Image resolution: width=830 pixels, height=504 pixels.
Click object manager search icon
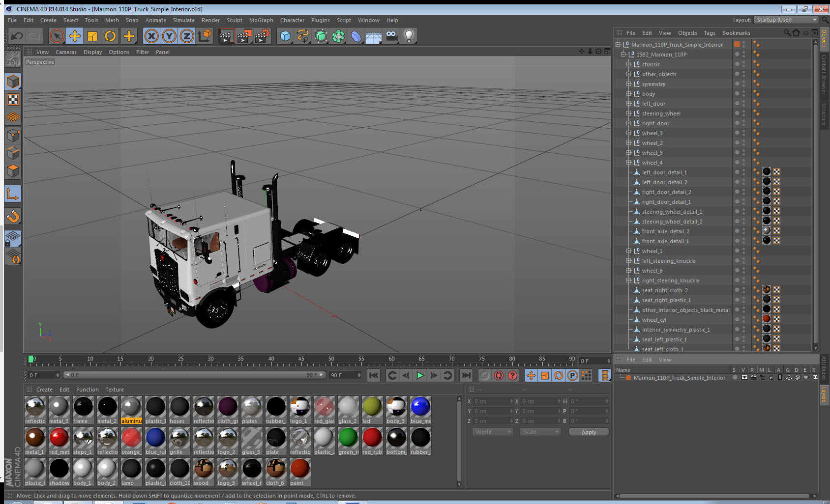tap(787, 33)
